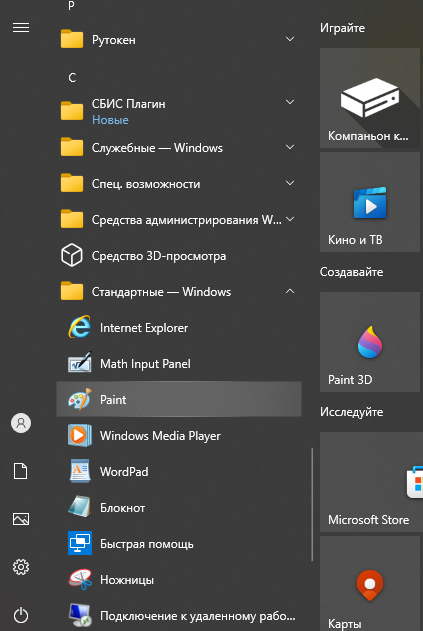Launch Быстрая помощь entry
Screen dimensions: 423x631
179,543
